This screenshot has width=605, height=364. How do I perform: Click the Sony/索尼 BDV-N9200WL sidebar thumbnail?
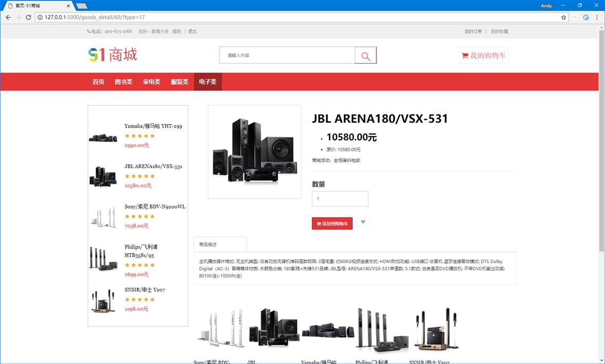coord(103,217)
